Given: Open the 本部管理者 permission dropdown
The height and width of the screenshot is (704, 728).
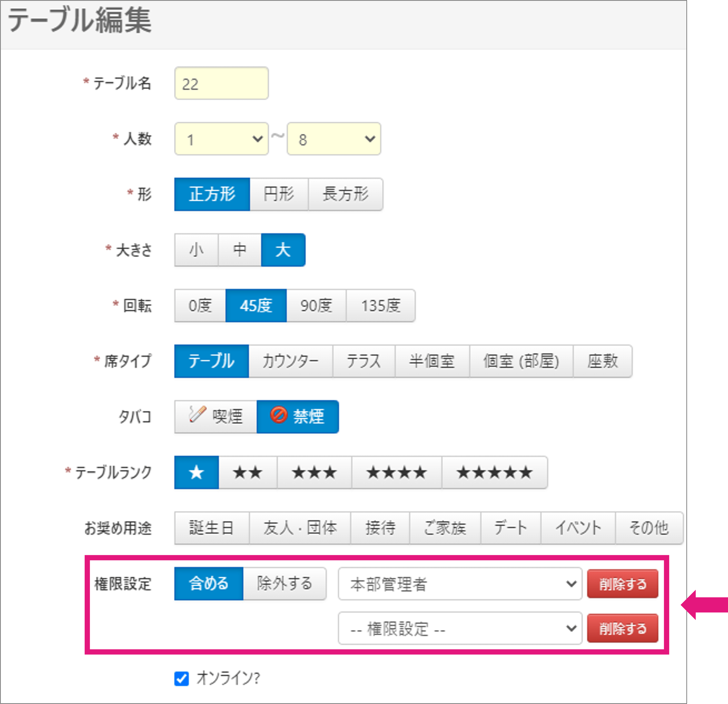Looking at the screenshot, I should point(460,584).
